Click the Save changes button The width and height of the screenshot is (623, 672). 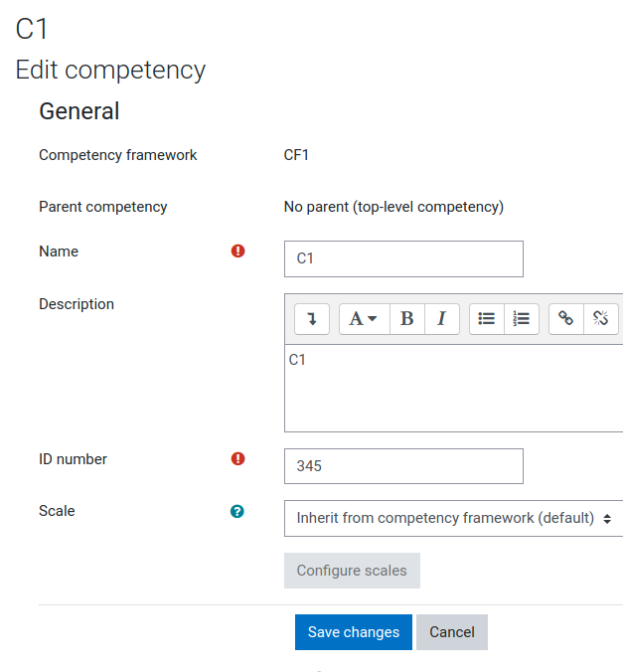tap(354, 632)
